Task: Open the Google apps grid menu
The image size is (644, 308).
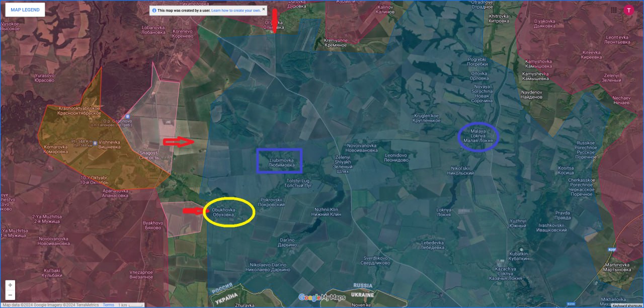Action: 614,10
